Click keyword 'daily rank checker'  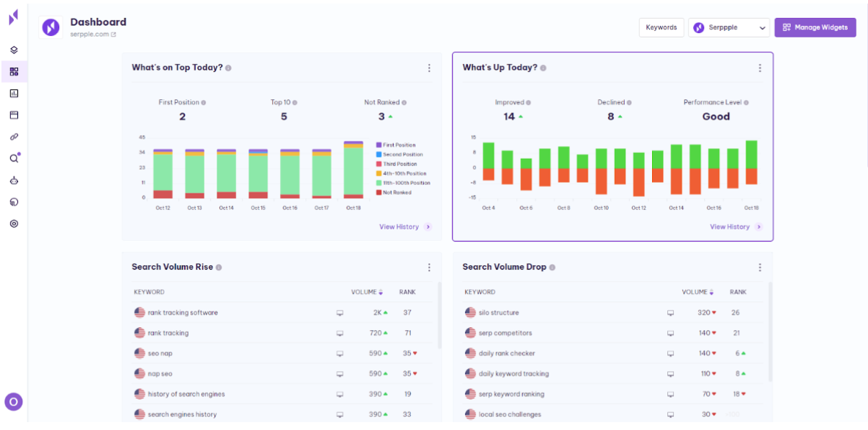click(507, 354)
